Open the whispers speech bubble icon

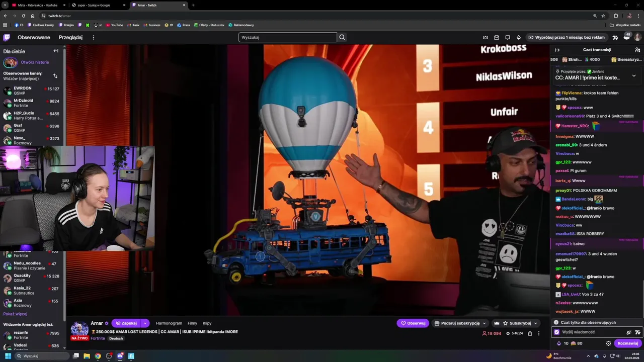click(x=507, y=37)
